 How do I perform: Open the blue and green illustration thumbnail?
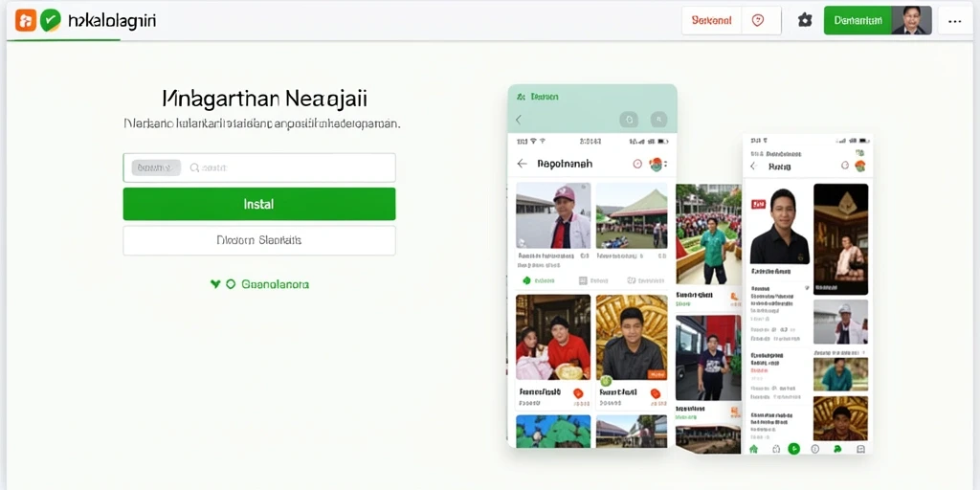(x=553, y=431)
